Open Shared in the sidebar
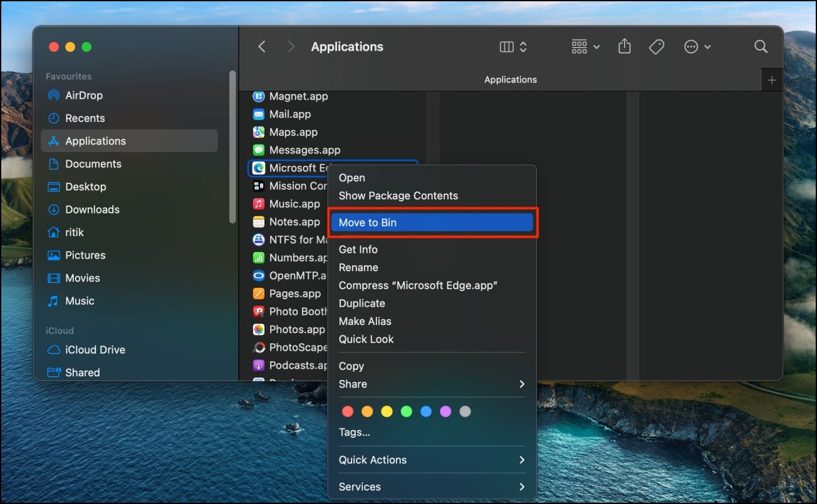The image size is (817, 504). (129, 373)
